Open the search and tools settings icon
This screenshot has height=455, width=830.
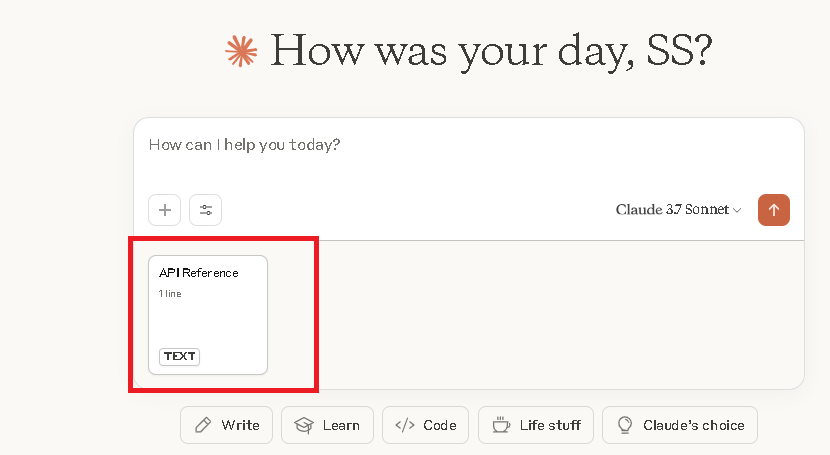pyautogui.click(x=206, y=210)
